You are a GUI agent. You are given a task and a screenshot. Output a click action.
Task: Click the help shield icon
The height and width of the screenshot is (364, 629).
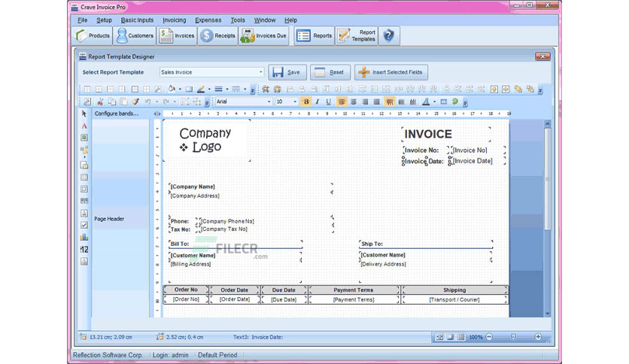(388, 35)
